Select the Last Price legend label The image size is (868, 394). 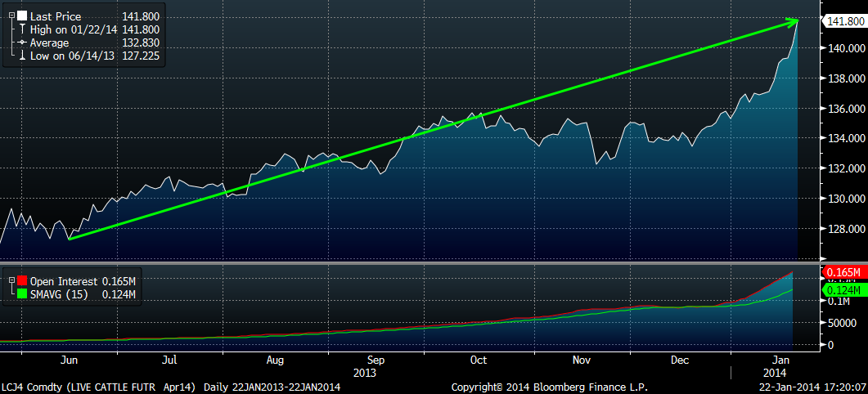[54, 16]
